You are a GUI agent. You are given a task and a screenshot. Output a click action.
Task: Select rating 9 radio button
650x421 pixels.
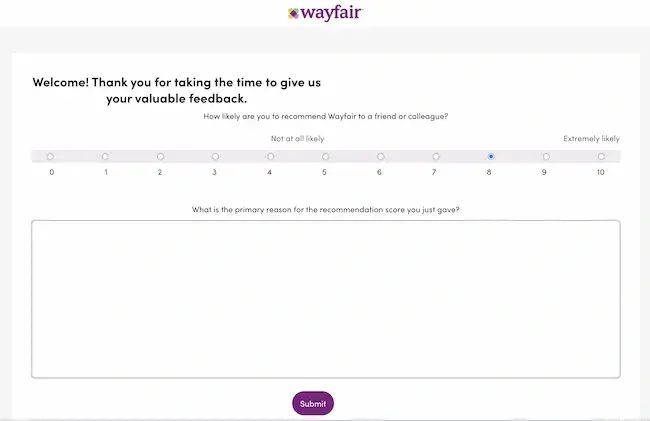click(546, 157)
